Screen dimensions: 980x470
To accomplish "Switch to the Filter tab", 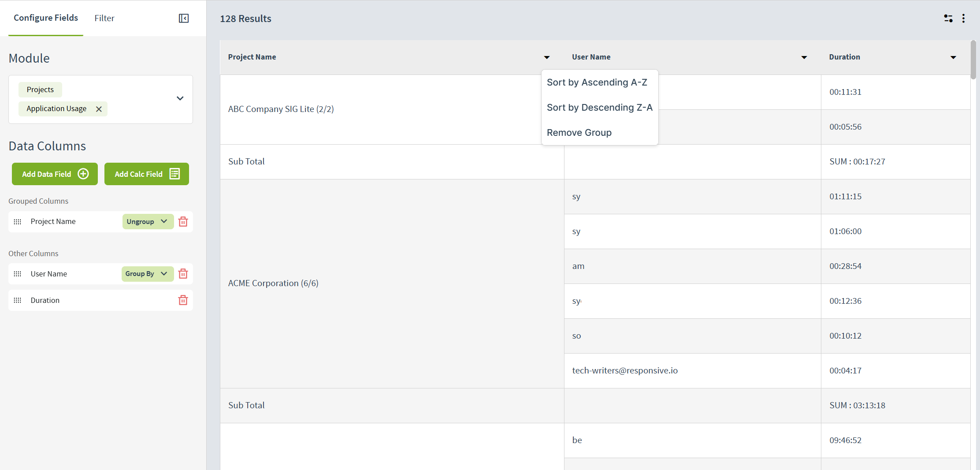I will point(104,18).
